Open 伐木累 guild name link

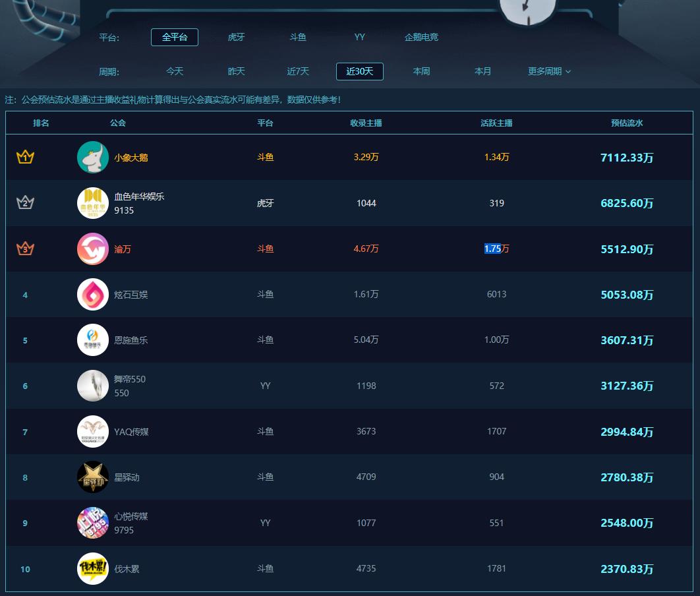pyautogui.click(x=127, y=569)
